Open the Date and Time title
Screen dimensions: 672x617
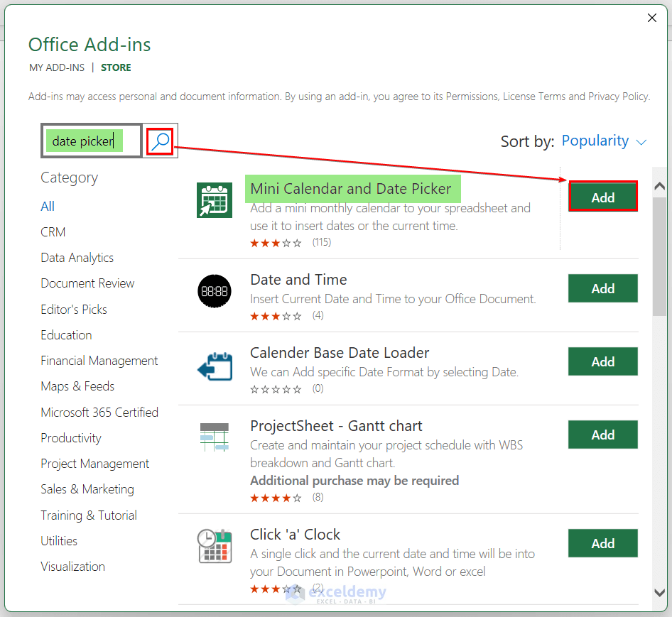[x=298, y=280]
